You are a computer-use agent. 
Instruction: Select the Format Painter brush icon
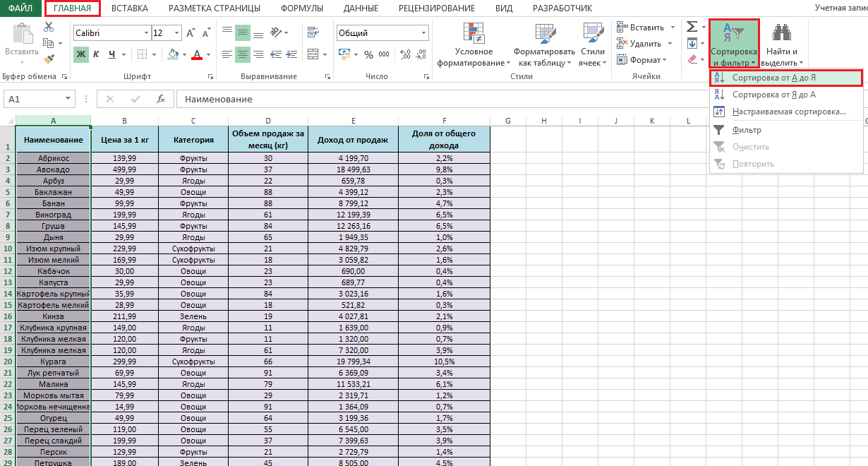[49, 59]
